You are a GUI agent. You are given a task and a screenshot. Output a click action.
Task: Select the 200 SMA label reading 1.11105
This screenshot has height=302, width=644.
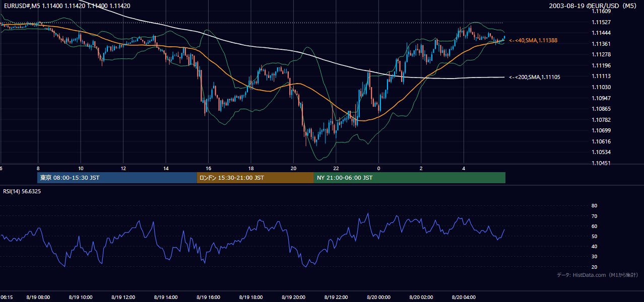[535, 77]
